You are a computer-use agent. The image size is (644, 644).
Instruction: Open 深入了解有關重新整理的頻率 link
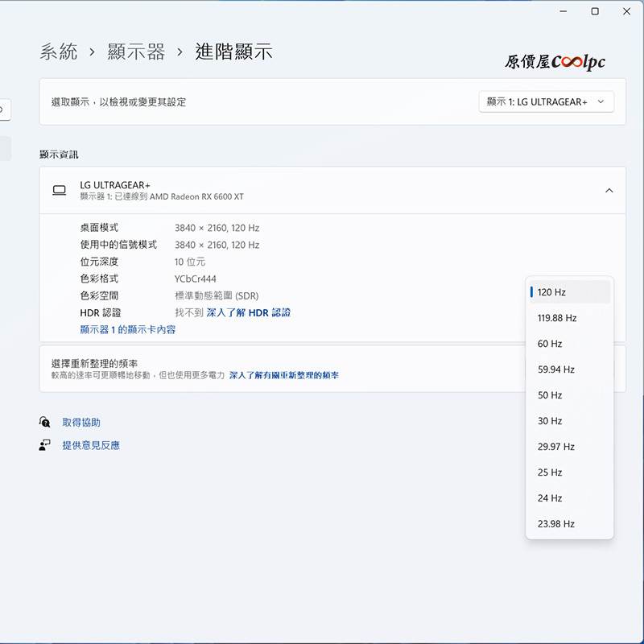(284, 375)
